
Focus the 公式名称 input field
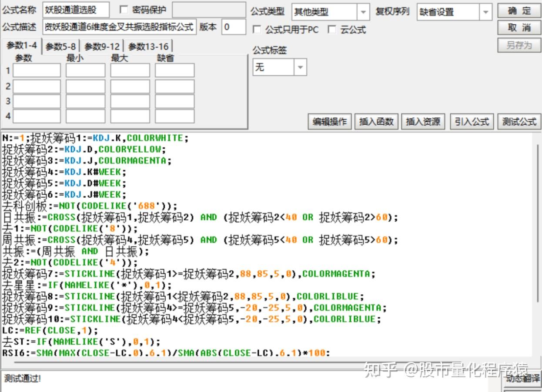(76, 10)
